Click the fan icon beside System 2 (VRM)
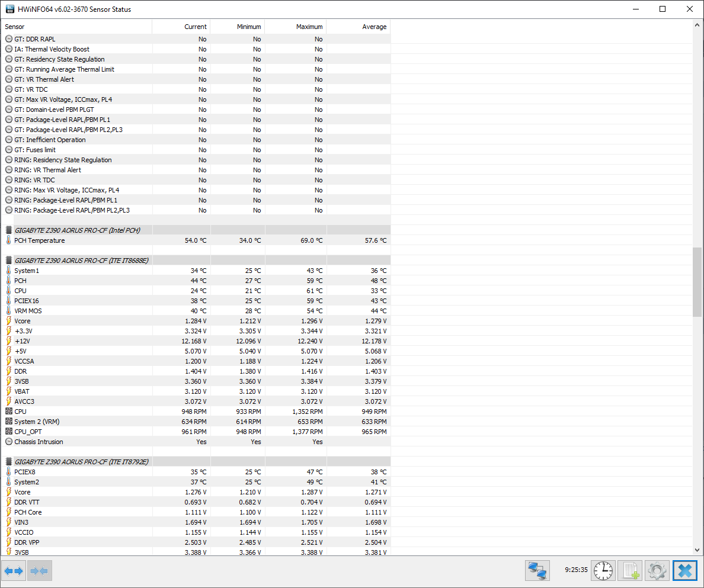Screen dimensions: 704x588 coord(8,421)
